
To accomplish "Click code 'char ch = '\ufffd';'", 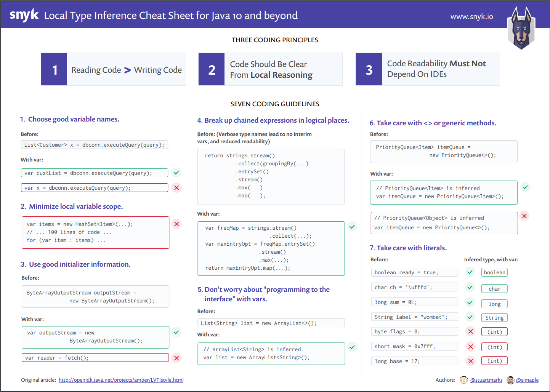I will click(x=415, y=287).
